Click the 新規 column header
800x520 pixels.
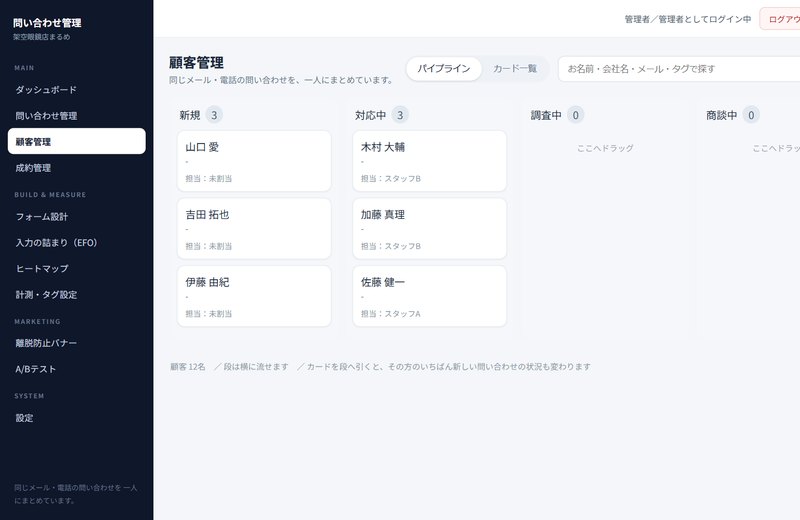[x=190, y=115]
